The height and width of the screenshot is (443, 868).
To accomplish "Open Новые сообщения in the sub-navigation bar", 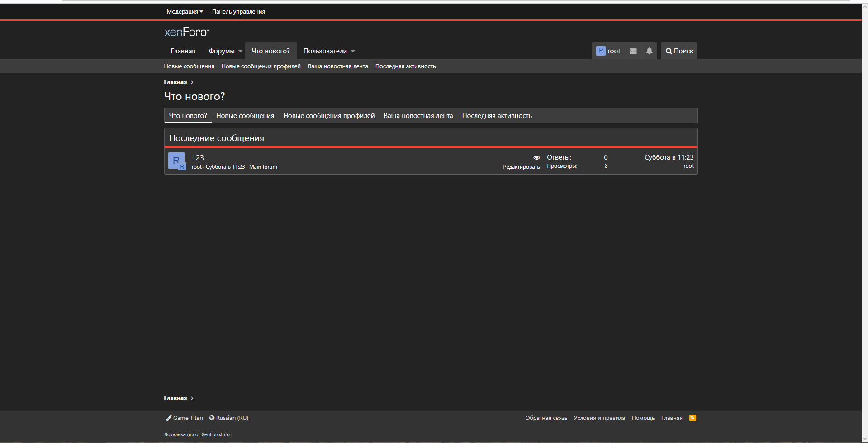I will pos(189,66).
